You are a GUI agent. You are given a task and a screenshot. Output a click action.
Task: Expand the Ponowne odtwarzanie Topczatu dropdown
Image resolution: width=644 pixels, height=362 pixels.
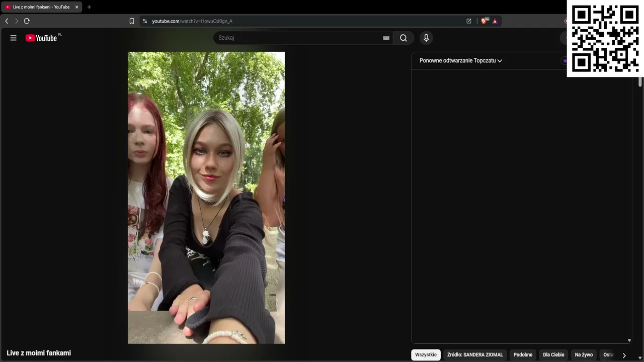(461, 61)
